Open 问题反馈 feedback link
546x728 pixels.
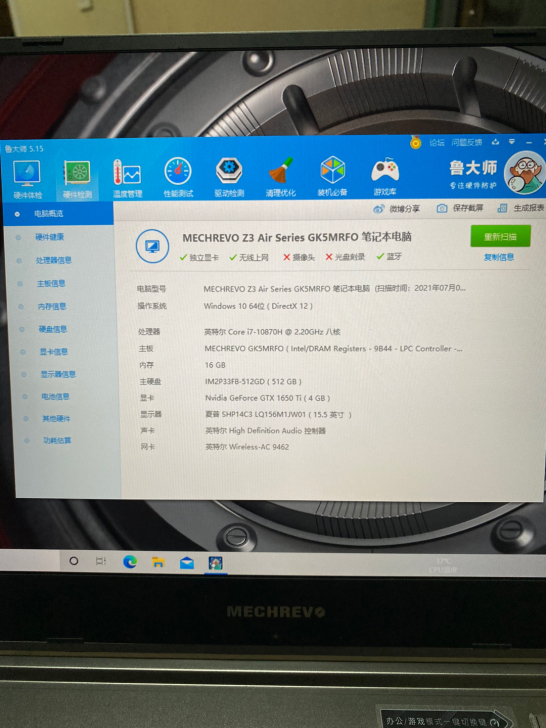[x=467, y=143]
